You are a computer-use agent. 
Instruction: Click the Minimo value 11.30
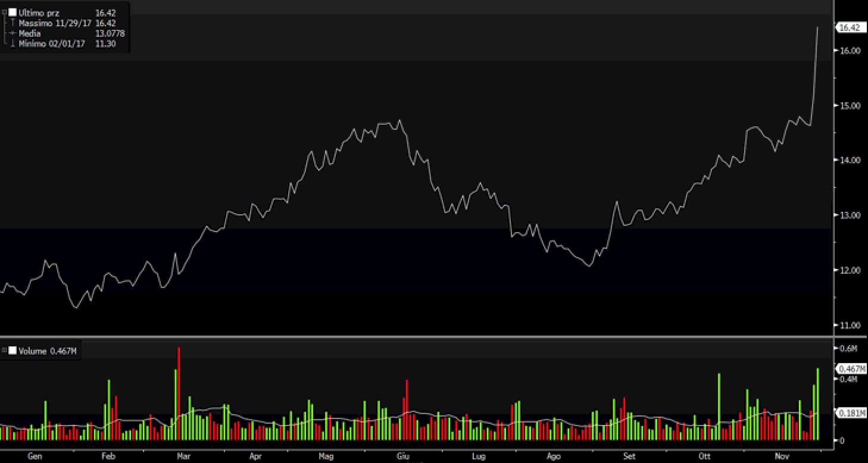pos(105,43)
